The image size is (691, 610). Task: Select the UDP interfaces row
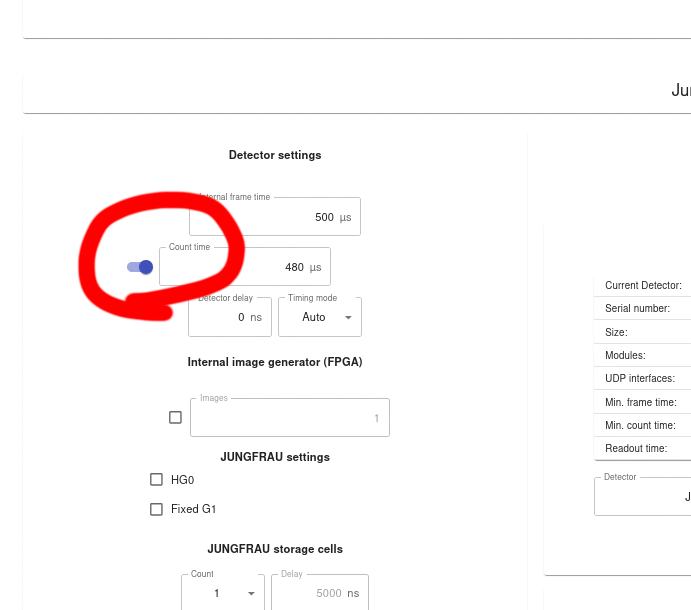pos(640,379)
